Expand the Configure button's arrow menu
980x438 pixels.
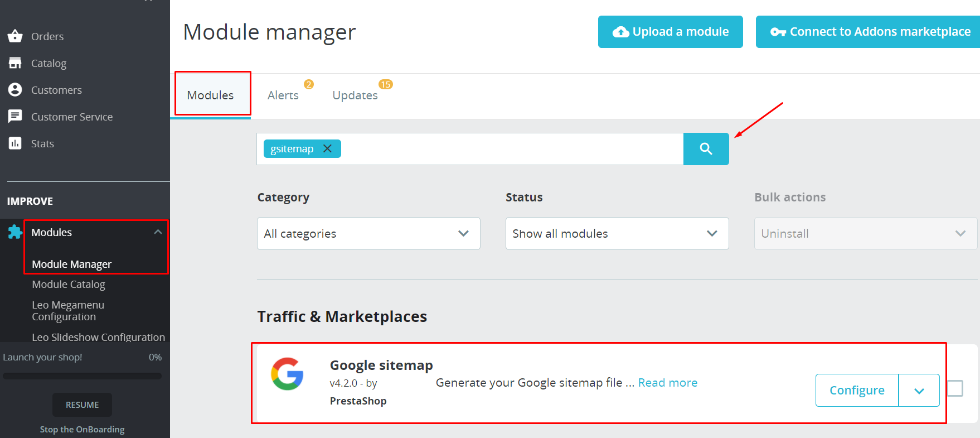pos(919,391)
